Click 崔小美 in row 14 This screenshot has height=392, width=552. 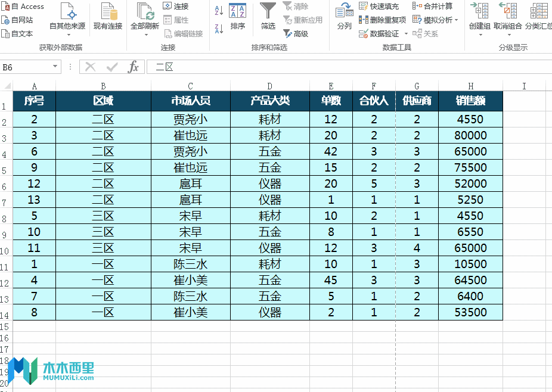[x=191, y=313]
